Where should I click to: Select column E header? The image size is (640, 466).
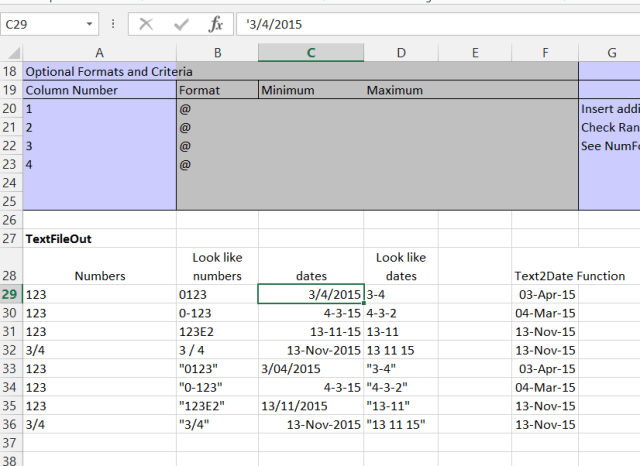tap(475, 53)
